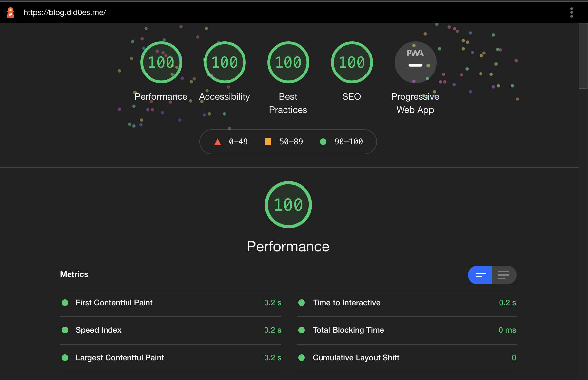Jump to the Performance score gauge

click(161, 62)
